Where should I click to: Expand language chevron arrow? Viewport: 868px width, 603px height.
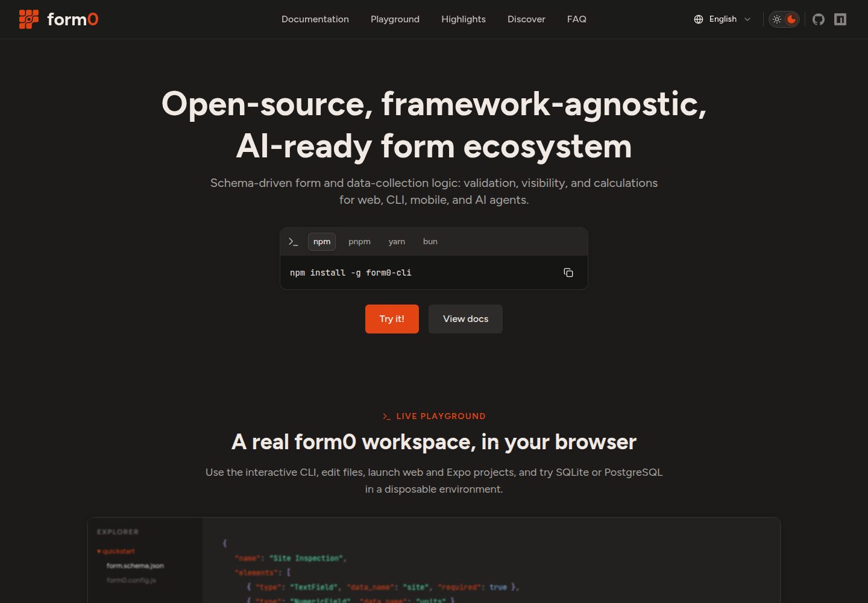pos(747,19)
